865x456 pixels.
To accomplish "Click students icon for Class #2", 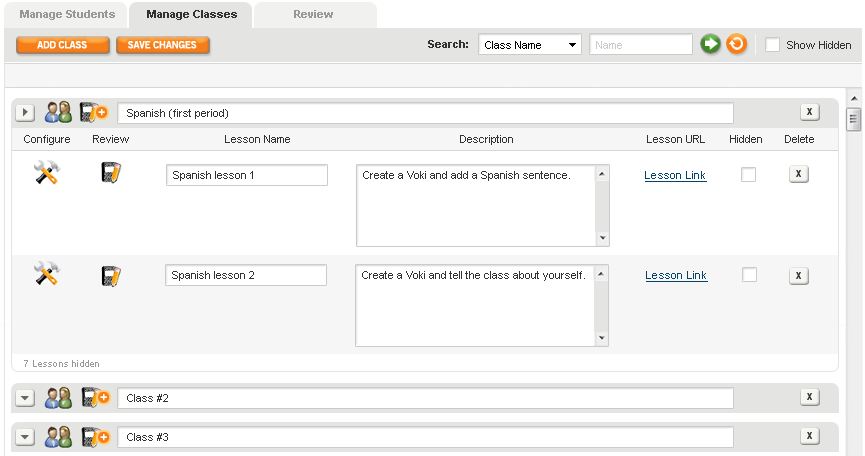I will point(58,398).
